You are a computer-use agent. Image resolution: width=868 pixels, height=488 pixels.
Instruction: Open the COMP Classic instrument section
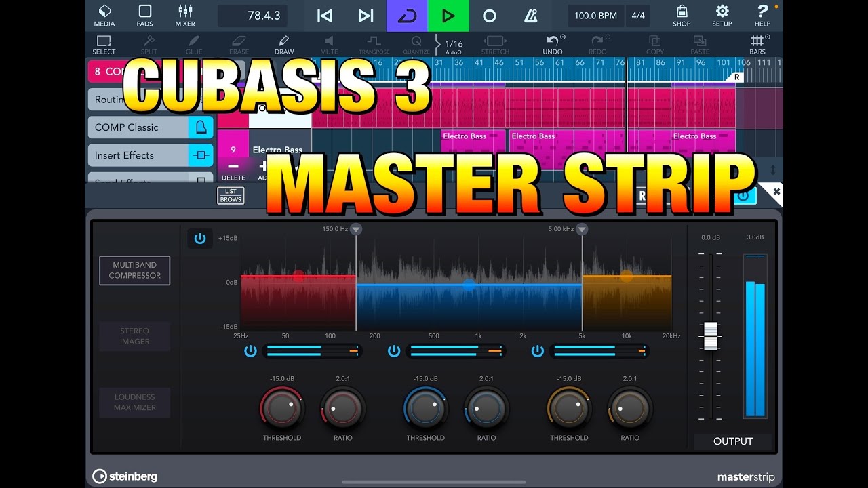point(138,127)
